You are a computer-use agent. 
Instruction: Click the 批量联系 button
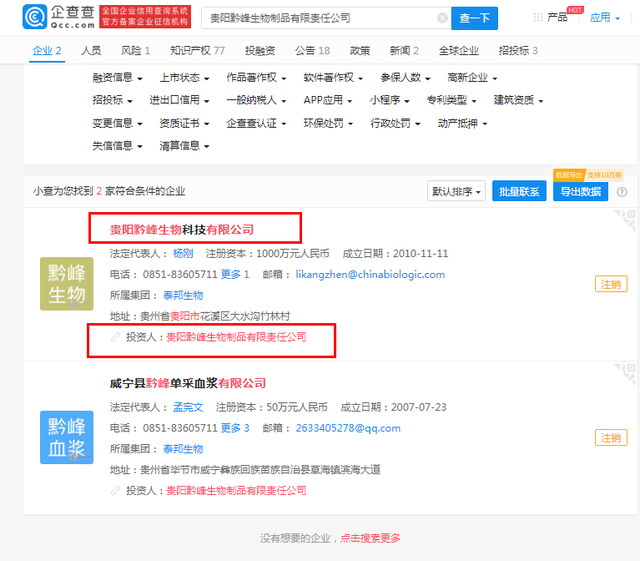pyautogui.click(x=518, y=191)
